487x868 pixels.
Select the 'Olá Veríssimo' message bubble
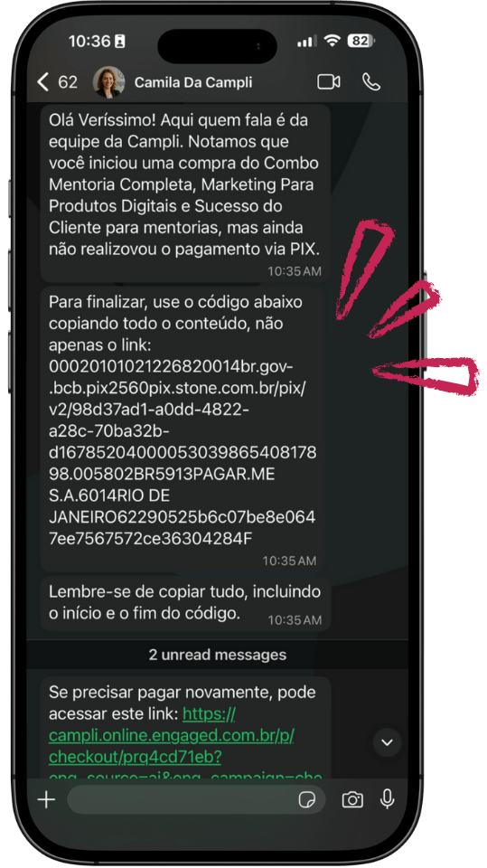(185, 193)
